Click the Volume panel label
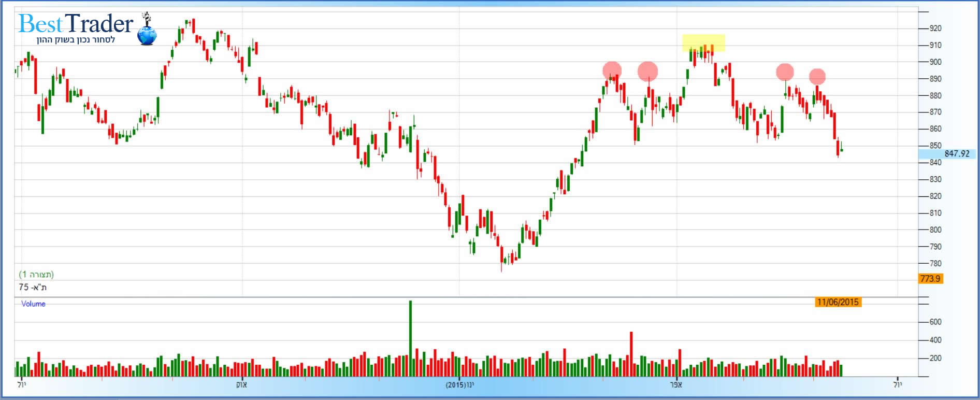Screen dimensions: 980x400 coord(33,304)
